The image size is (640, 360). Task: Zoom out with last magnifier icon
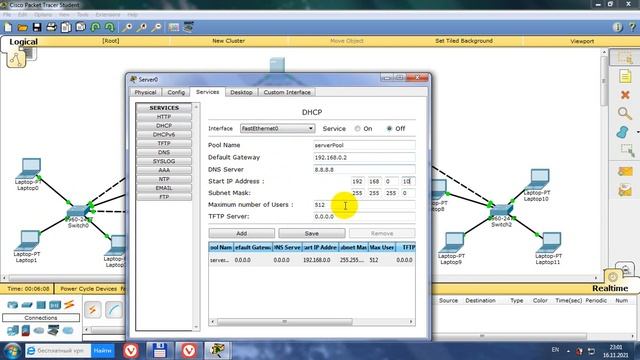156,27
